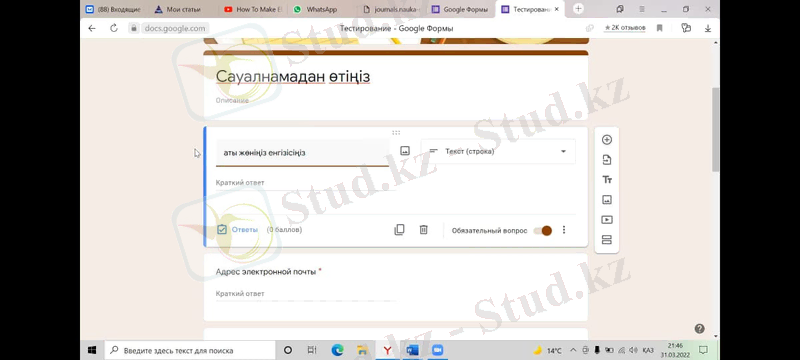Add title and description Tt icon
This screenshot has width=800, height=360.
tap(607, 179)
